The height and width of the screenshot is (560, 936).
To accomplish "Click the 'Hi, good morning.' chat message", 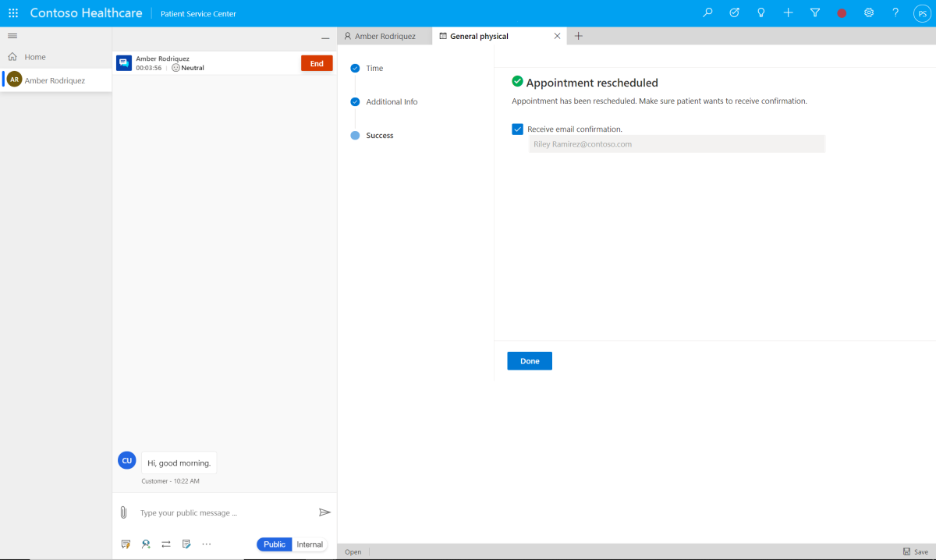I will pyautogui.click(x=179, y=463).
